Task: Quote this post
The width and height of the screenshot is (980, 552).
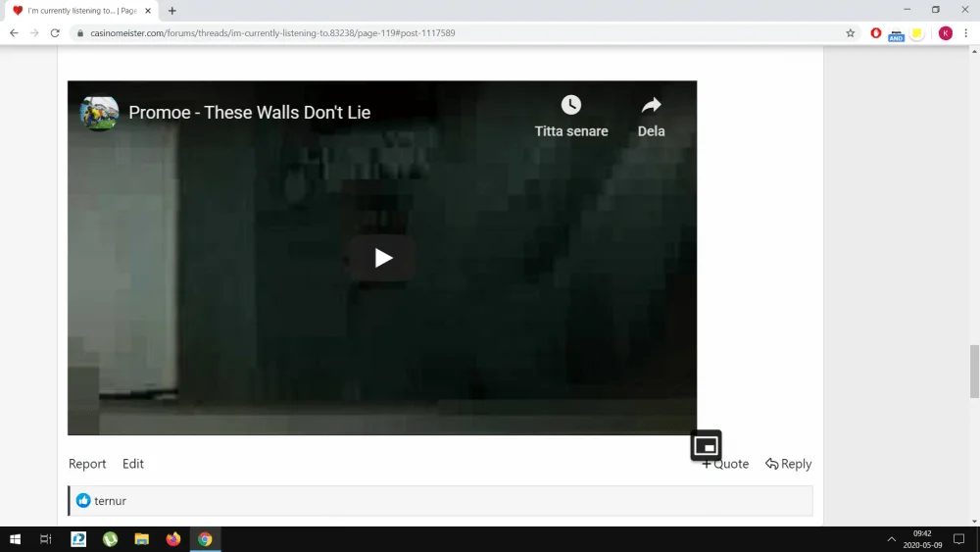Action: [x=725, y=464]
